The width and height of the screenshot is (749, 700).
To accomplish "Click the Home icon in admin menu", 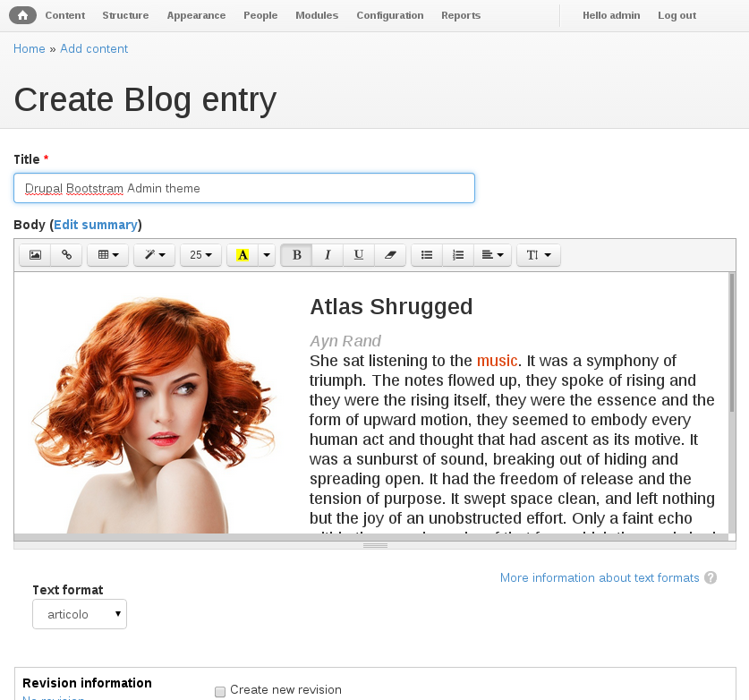I will 22,15.
